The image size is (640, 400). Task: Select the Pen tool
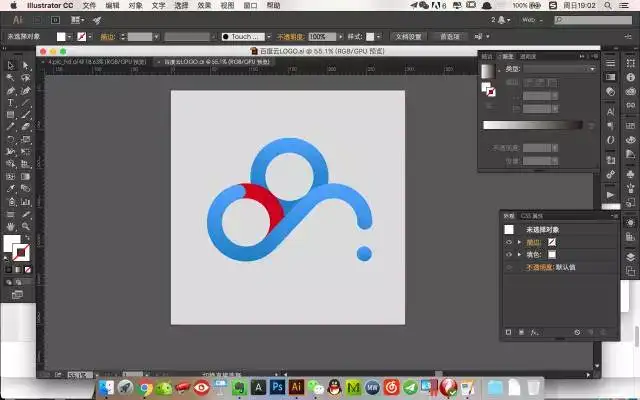11,90
